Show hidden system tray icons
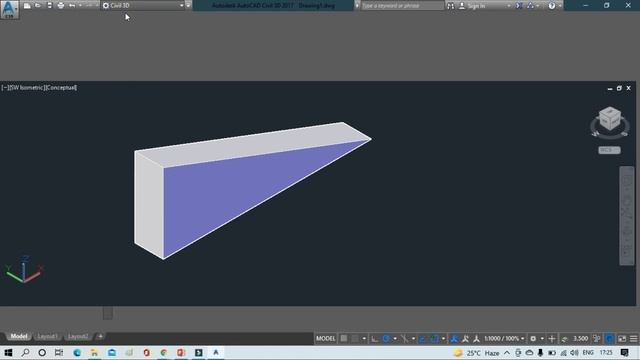640x360 pixels. [x=507, y=353]
